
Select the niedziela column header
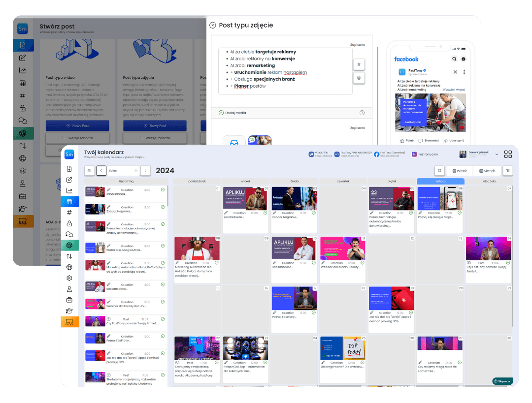(x=489, y=182)
